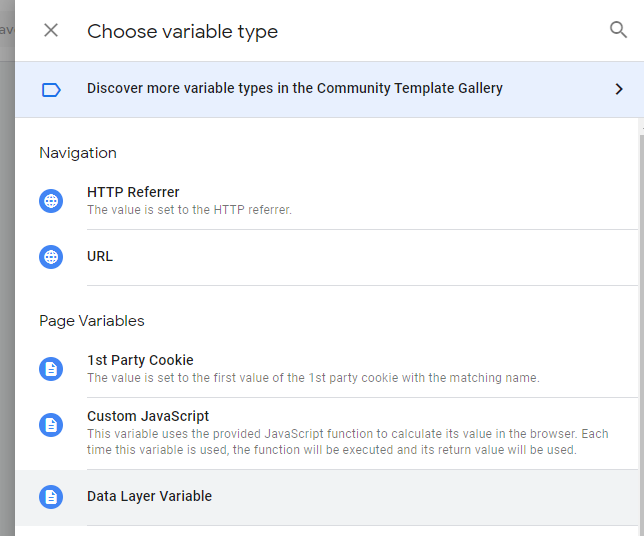This screenshot has height=536, width=644.
Task: Click the Custom JavaScript document icon
Action: (51, 425)
